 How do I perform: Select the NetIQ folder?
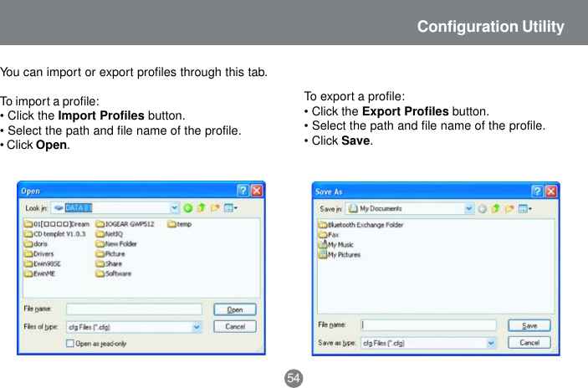109,234
